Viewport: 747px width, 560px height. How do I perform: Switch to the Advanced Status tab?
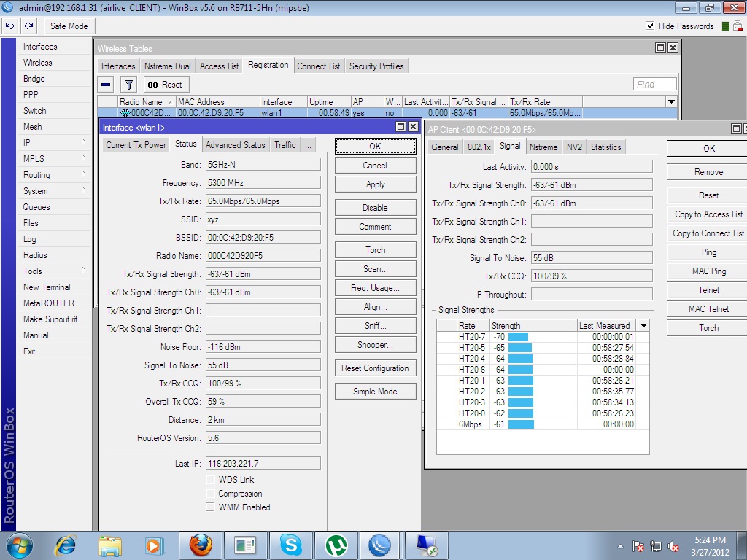point(233,144)
